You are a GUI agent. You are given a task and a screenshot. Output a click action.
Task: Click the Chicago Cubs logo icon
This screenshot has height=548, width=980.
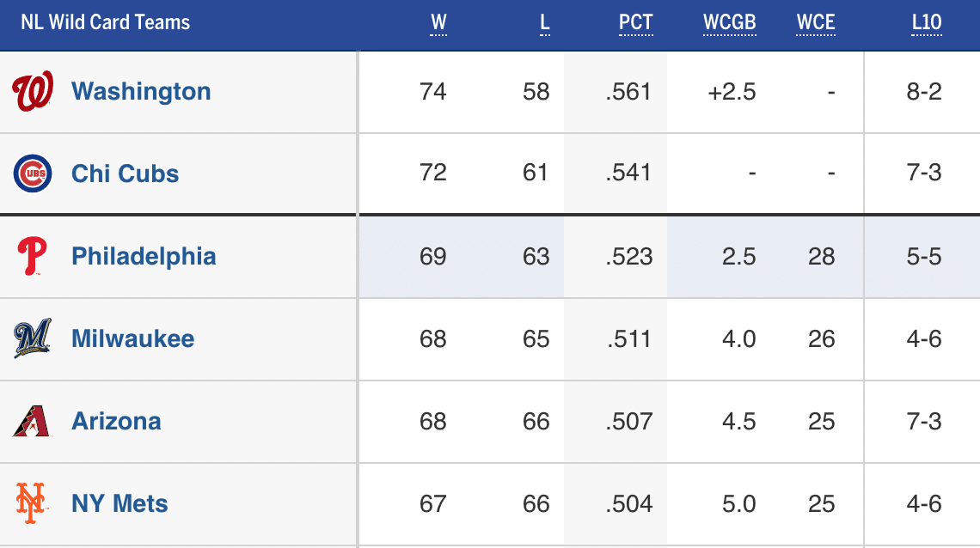[x=33, y=174]
